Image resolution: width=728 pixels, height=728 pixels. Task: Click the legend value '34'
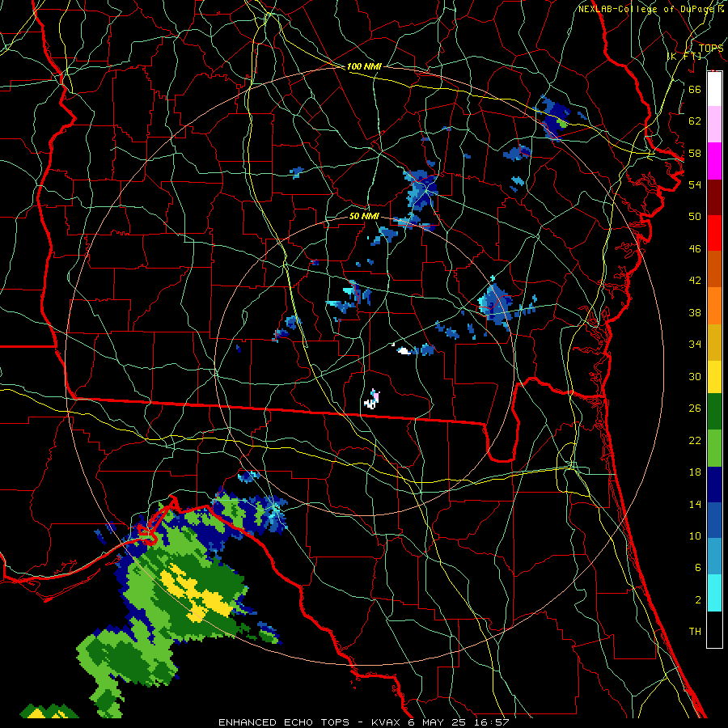(695, 345)
